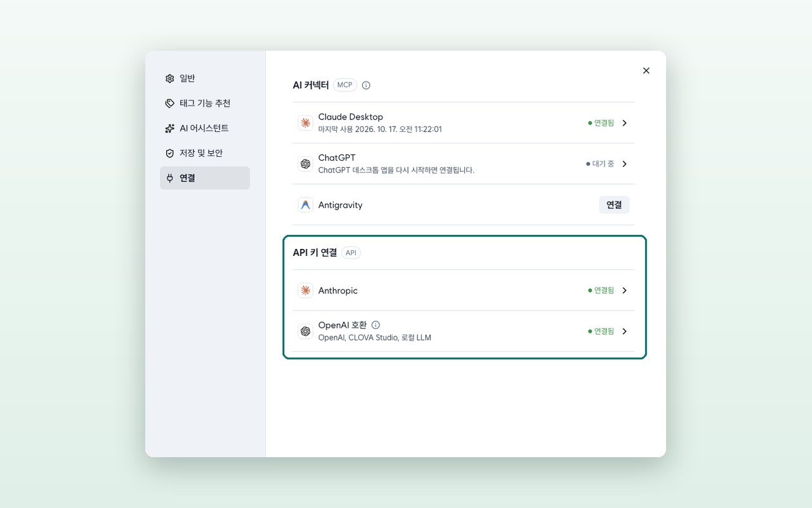Switch to 태그 기능 추천 tab

[x=205, y=103]
